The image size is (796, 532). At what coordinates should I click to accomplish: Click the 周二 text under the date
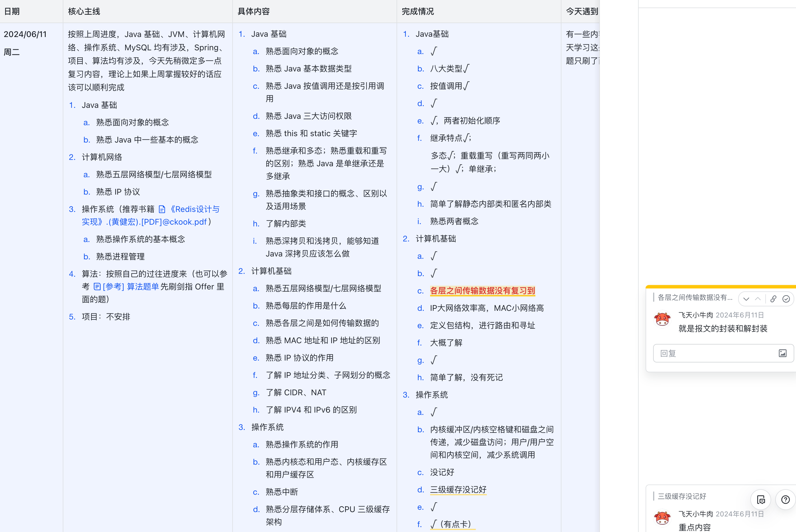click(12, 52)
